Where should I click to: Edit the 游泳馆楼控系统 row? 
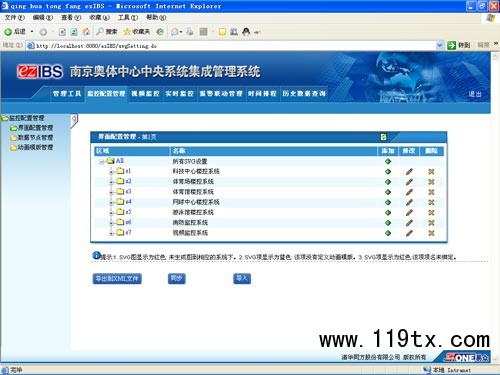pyautogui.click(x=409, y=213)
